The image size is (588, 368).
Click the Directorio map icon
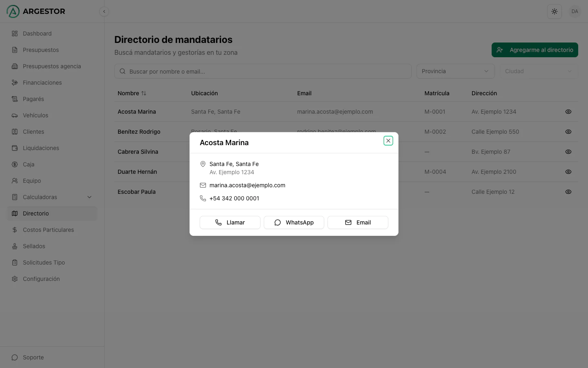(15, 213)
